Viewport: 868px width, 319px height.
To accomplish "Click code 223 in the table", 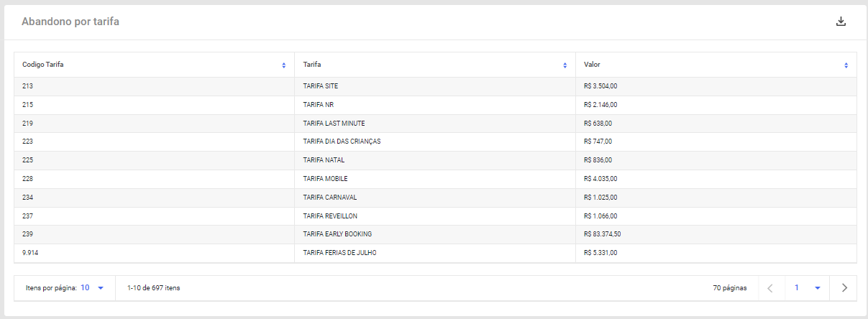I will 27,142.
